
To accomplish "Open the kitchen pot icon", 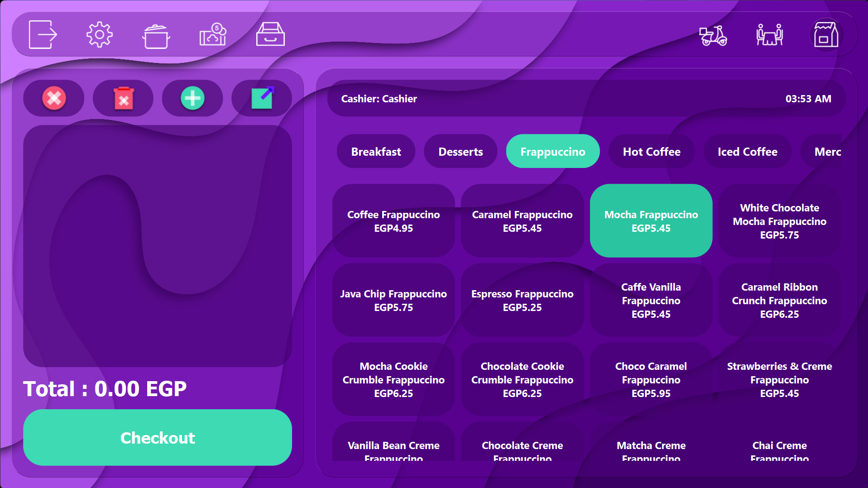I will coord(156,35).
